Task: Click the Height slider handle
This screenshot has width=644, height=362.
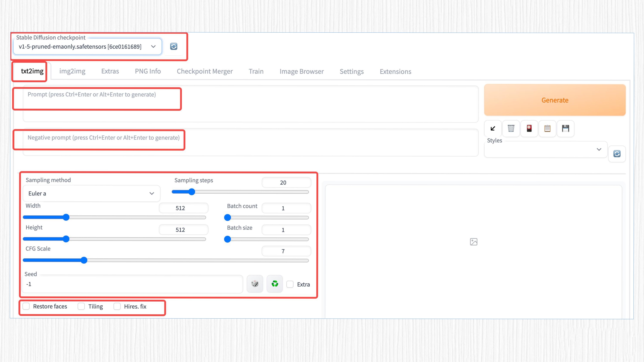Action: [66, 239]
